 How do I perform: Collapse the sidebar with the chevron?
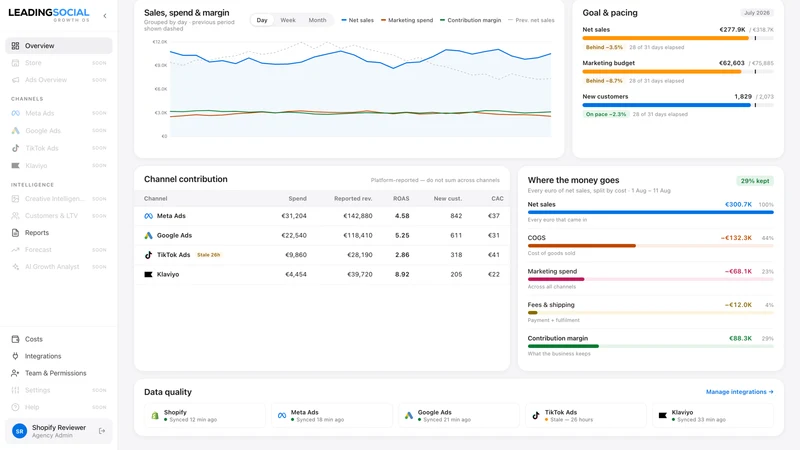pos(105,16)
